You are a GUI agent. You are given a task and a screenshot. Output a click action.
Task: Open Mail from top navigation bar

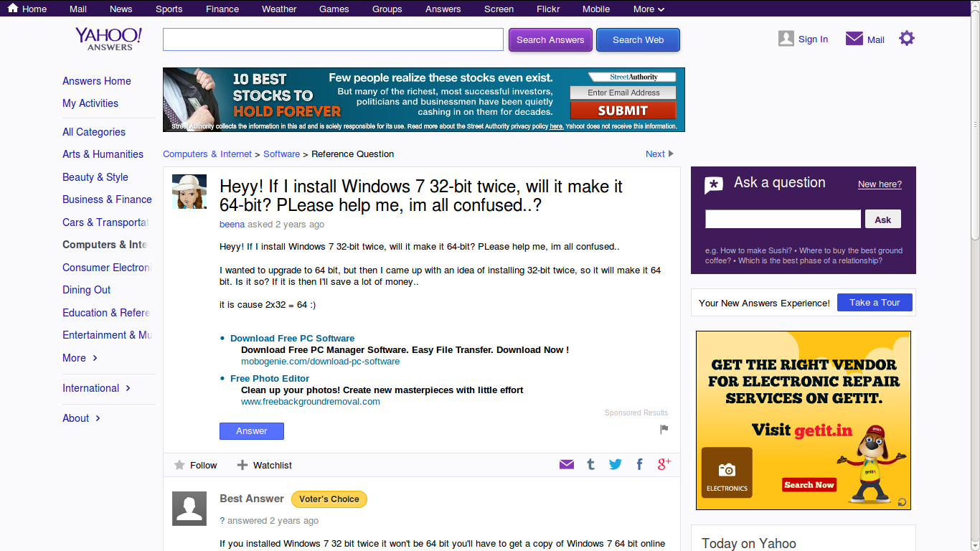click(78, 9)
